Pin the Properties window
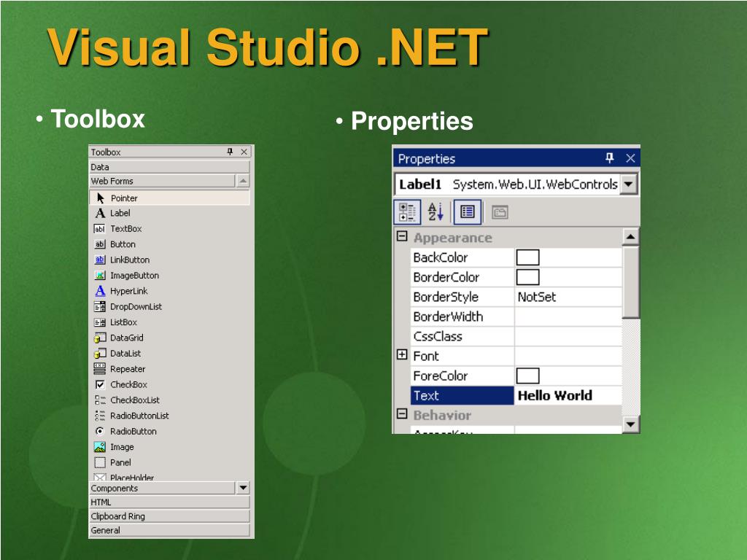The height and width of the screenshot is (560, 747). (609, 157)
